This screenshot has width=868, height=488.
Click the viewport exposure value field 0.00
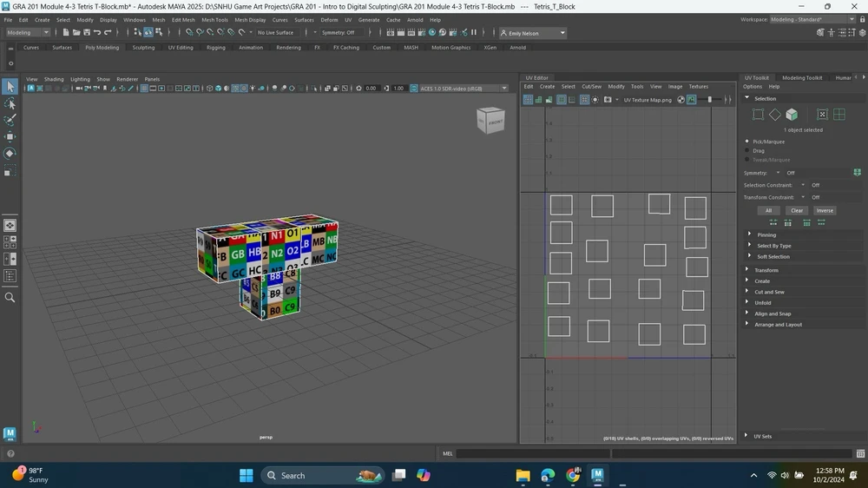371,88
